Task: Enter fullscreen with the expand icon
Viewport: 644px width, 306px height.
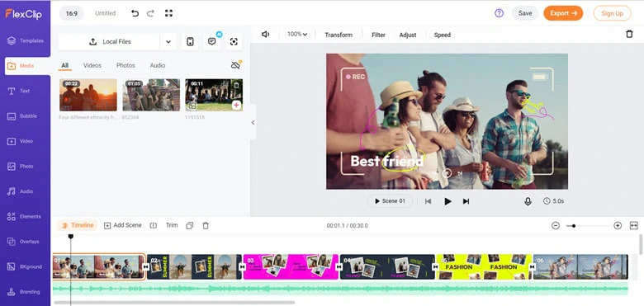Action: [168, 13]
